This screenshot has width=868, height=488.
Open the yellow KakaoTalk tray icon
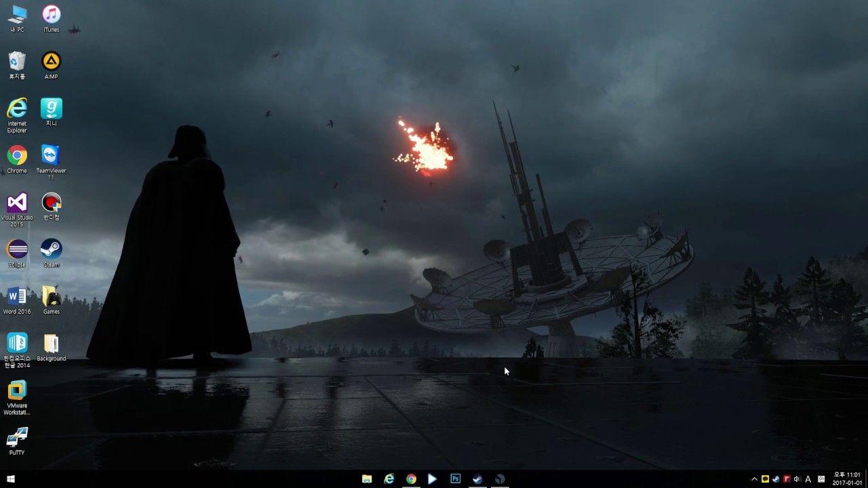point(766,479)
